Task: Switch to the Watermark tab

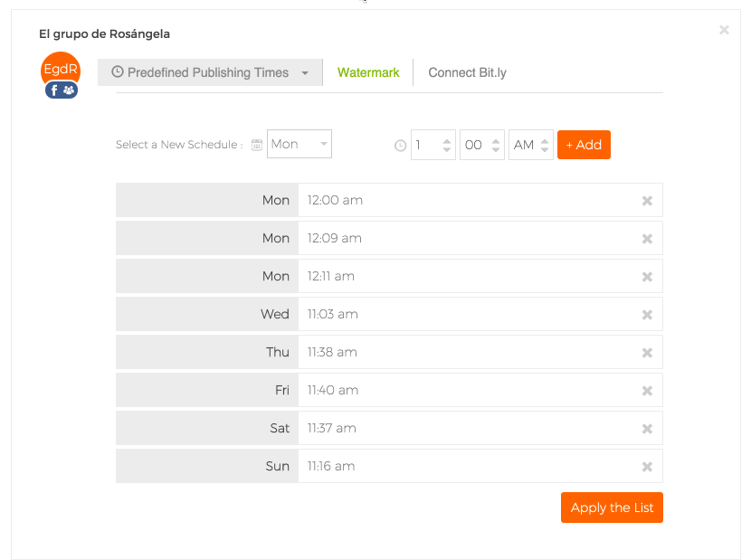Action: (x=368, y=72)
